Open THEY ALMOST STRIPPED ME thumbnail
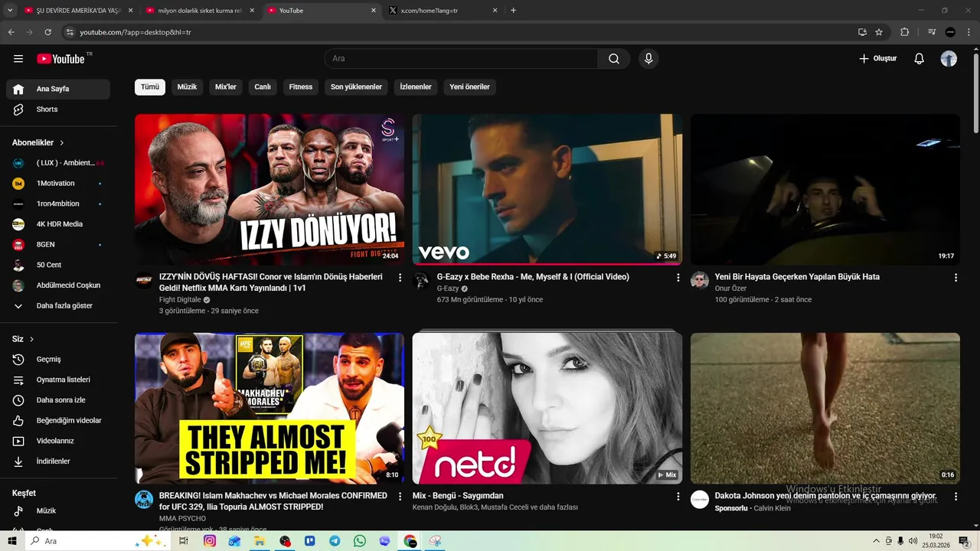Image resolution: width=980 pixels, height=551 pixels. click(x=269, y=408)
